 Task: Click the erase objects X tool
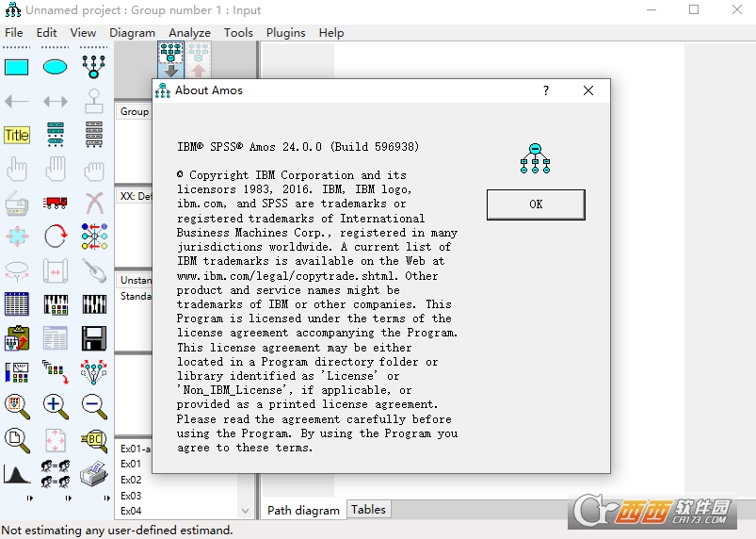click(x=94, y=203)
